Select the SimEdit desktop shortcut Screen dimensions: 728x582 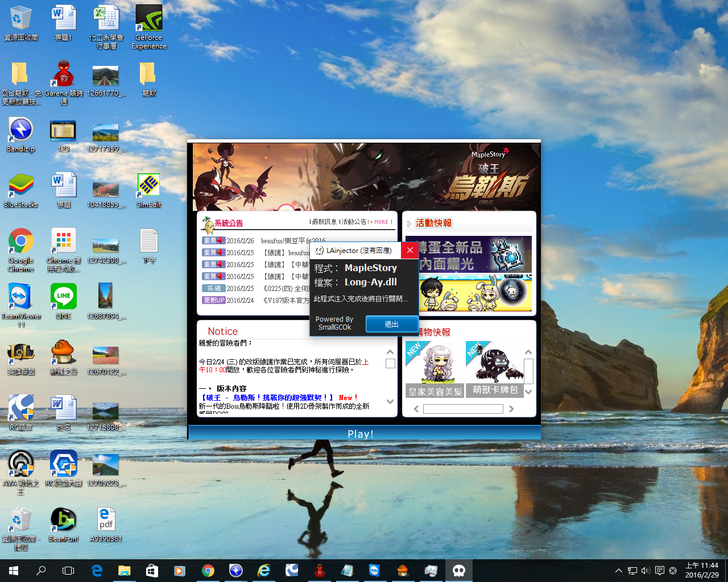(x=148, y=190)
